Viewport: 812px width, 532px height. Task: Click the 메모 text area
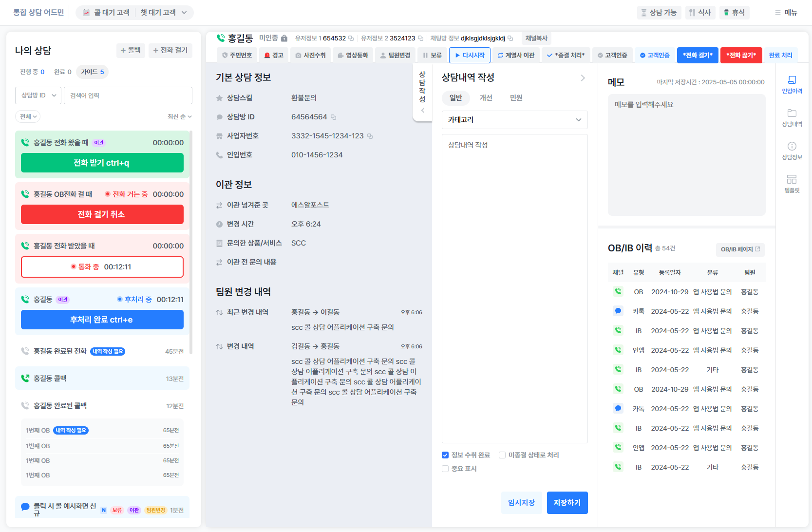click(x=686, y=155)
